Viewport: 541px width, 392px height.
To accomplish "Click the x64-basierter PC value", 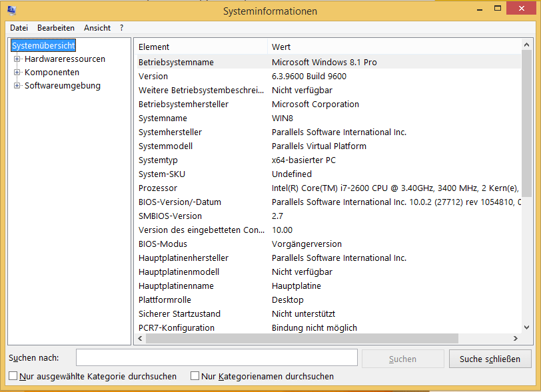I will [x=304, y=160].
